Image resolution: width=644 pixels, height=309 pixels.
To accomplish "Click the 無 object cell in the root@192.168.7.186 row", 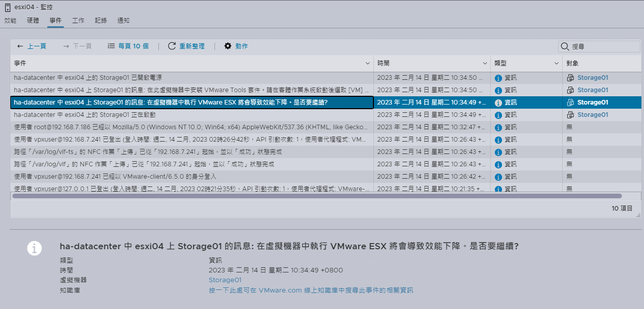I will click(x=602, y=128).
